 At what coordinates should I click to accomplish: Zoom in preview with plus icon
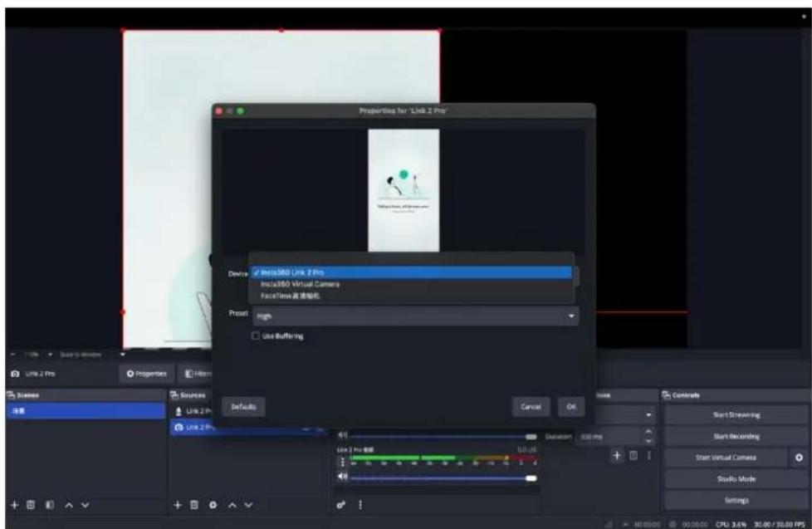pos(51,355)
